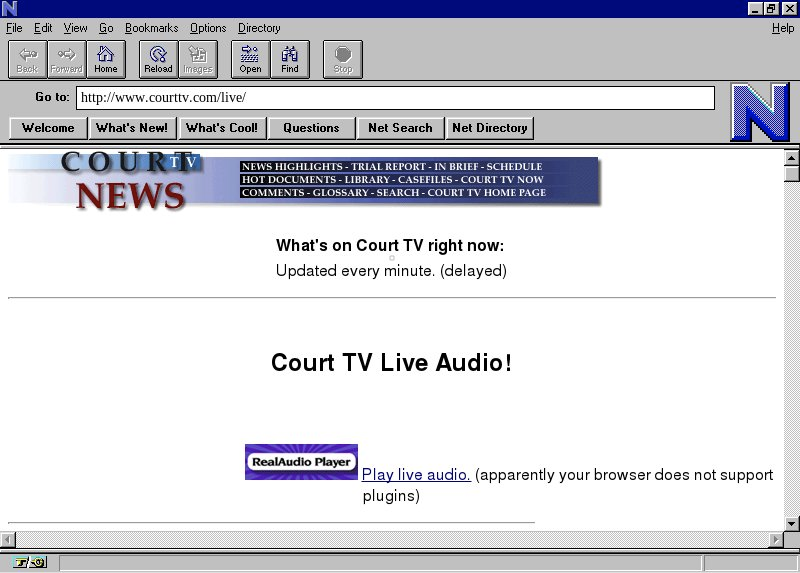
Task: Open the Bookmarks menu
Action: coord(151,28)
